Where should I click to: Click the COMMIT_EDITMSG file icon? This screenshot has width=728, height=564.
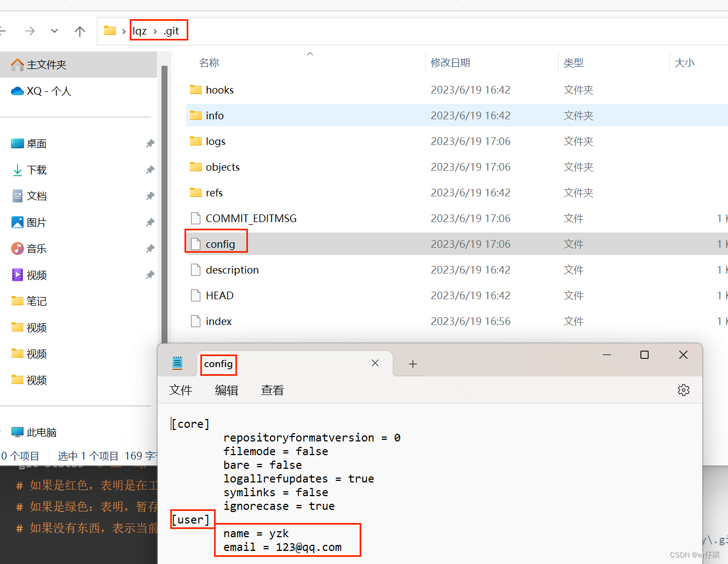coord(195,218)
